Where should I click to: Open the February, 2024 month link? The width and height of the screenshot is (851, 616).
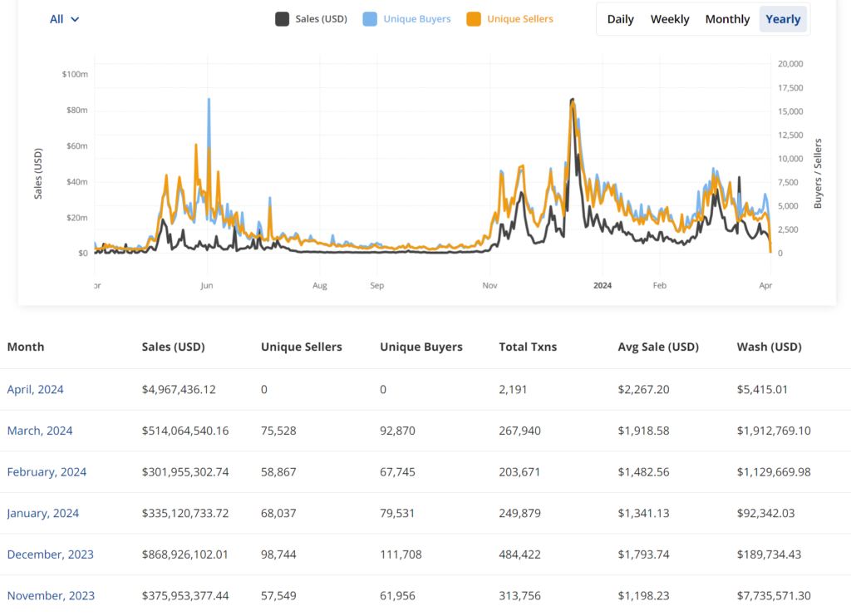pos(47,471)
